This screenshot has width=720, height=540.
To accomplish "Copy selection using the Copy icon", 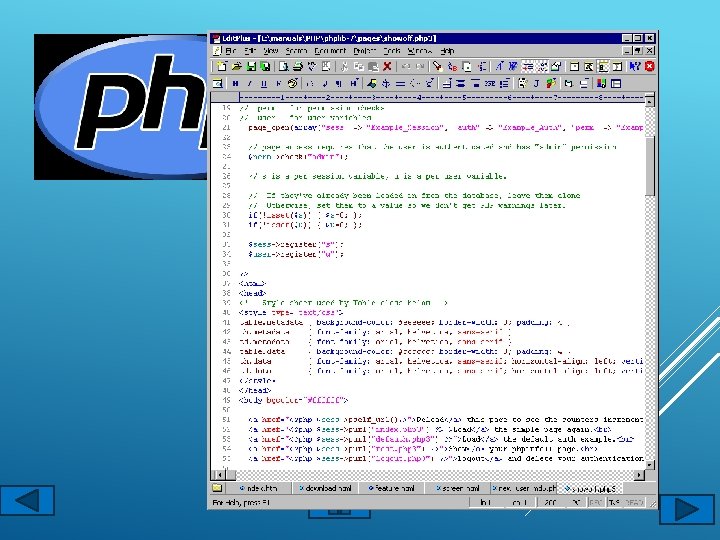I will pos(359,67).
